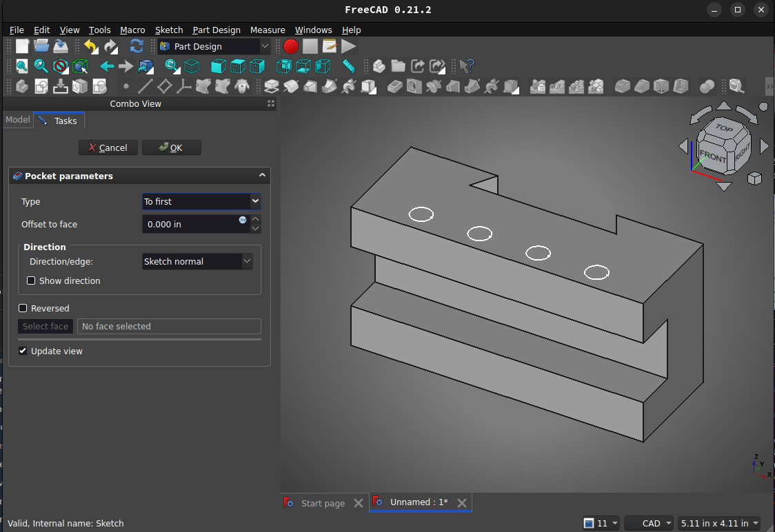Open the Measure tape tool at toolbar end

tap(736, 86)
